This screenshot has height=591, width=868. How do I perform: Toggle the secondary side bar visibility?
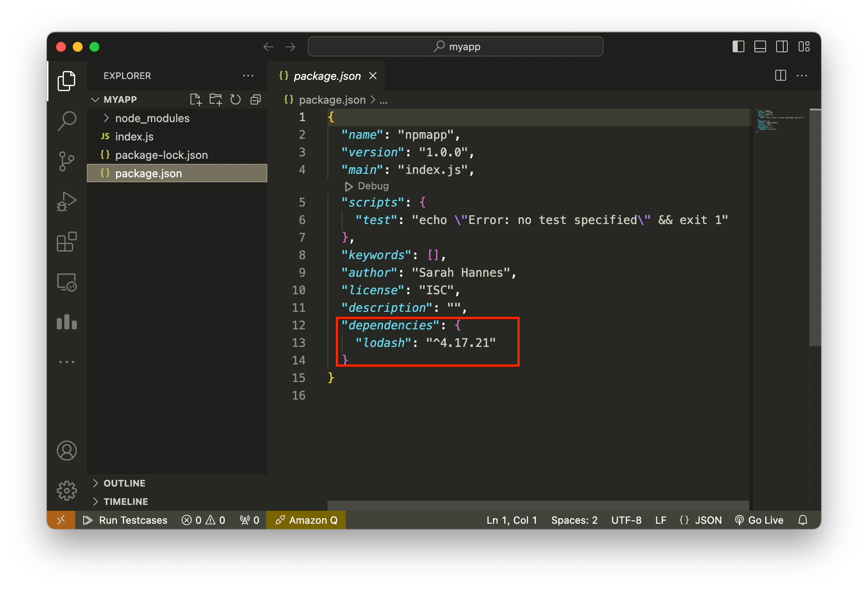tap(782, 46)
